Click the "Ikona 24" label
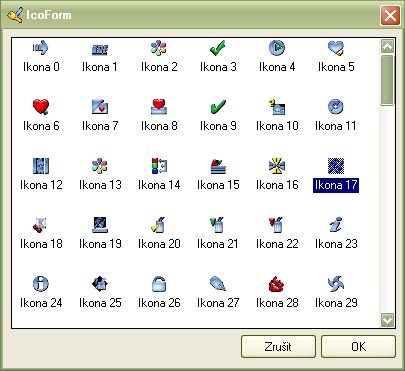The width and height of the screenshot is (405, 371). tap(41, 303)
